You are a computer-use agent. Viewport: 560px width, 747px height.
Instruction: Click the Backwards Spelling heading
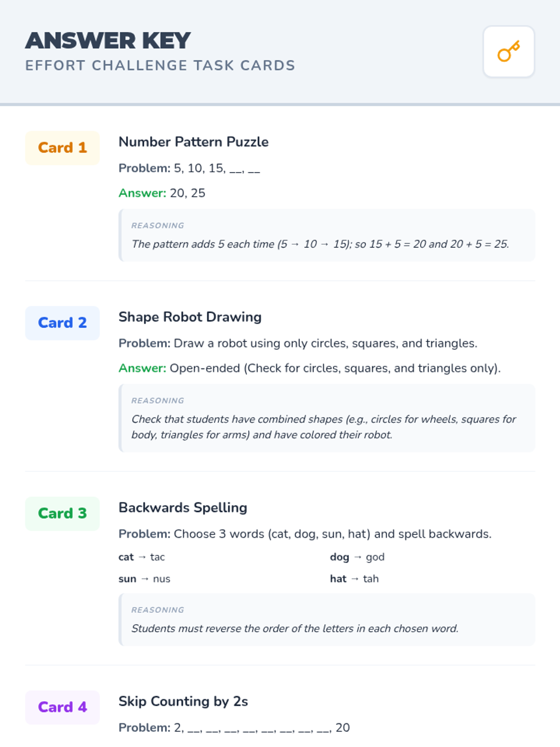(183, 507)
